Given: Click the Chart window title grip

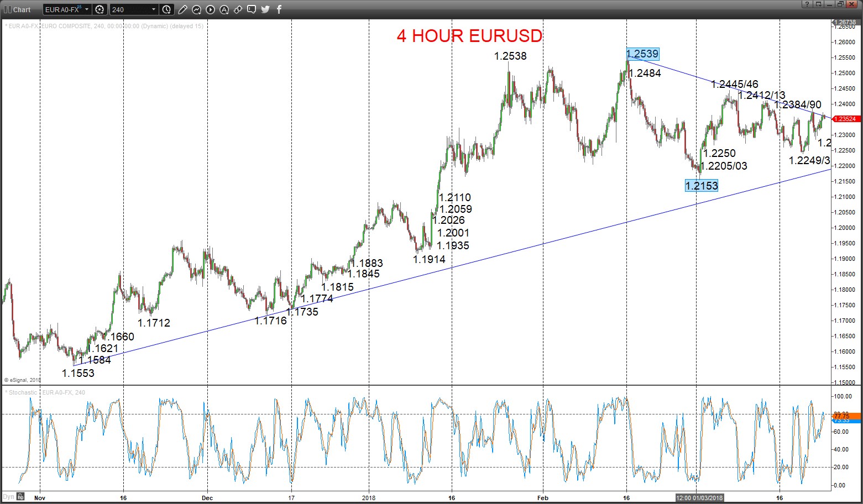Looking at the screenshot, I should pyautogui.click(x=7, y=9).
